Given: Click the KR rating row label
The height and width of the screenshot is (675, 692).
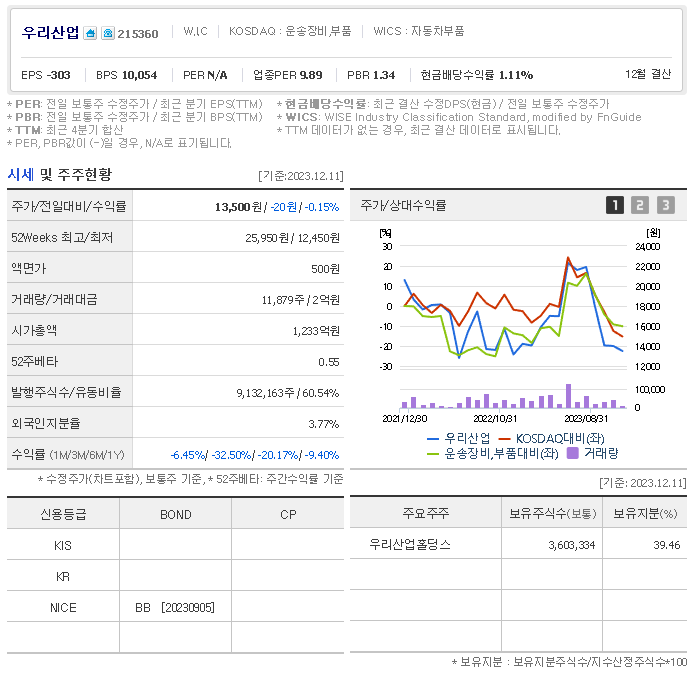Looking at the screenshot, I should [x=63, y=577].
